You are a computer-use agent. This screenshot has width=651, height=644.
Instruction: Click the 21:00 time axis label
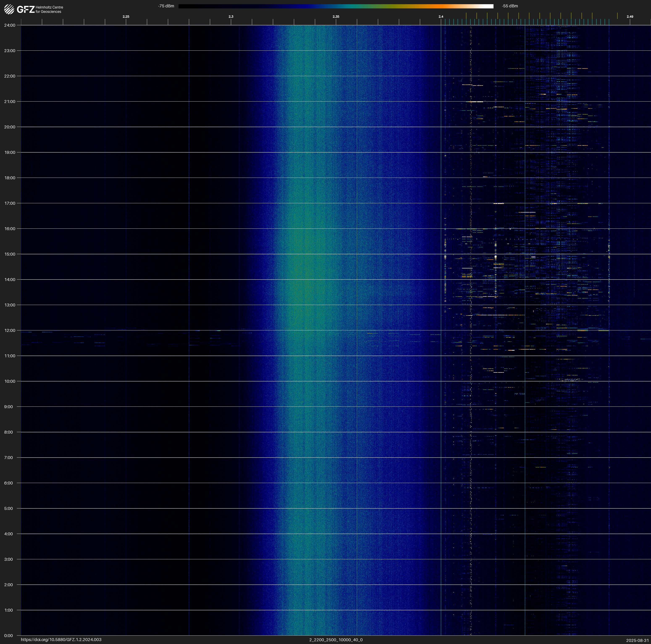pyautogui.click(x=10, y=102)
